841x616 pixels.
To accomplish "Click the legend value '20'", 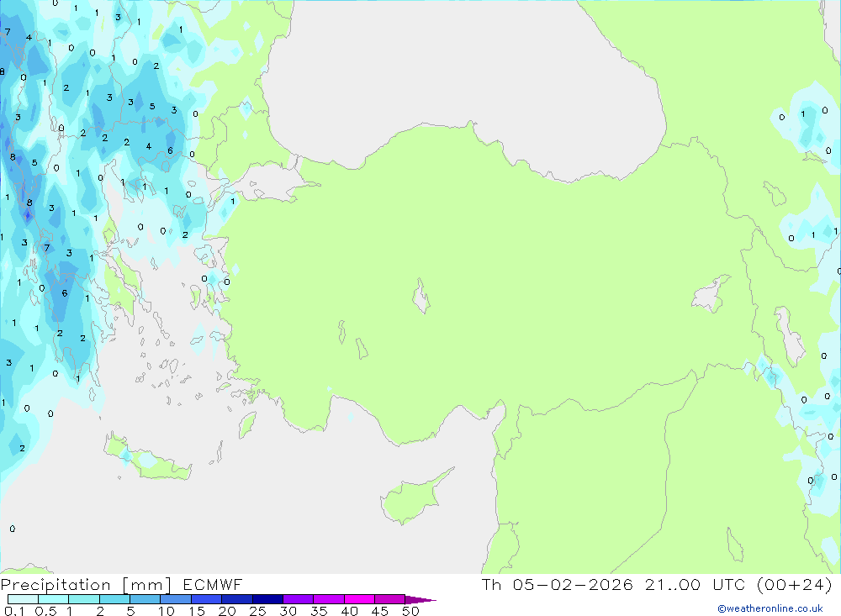I will pos(227,611).
